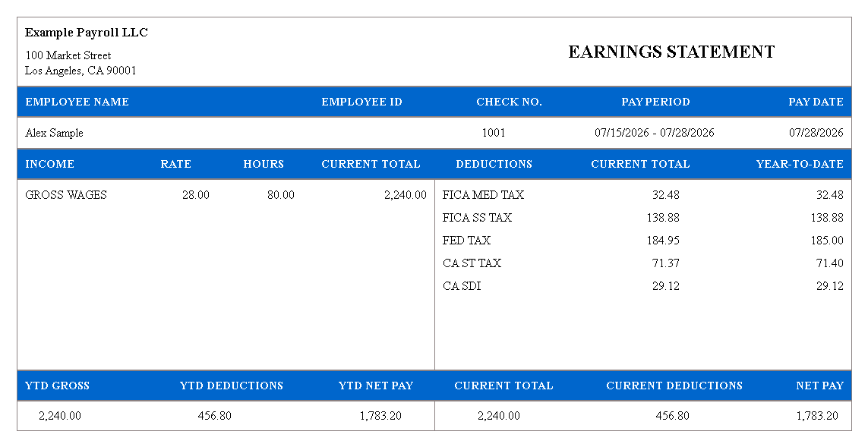Click CA SDI year-to-date '29.12'
868x447 pixels.
pyautogui.click(x=830, y=286)
